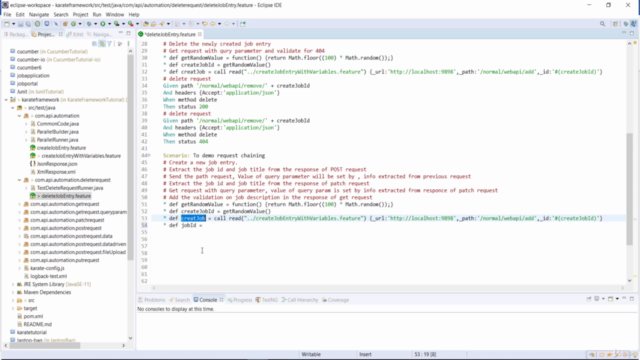Collapse the com.api.automation package

coord(19,116)
